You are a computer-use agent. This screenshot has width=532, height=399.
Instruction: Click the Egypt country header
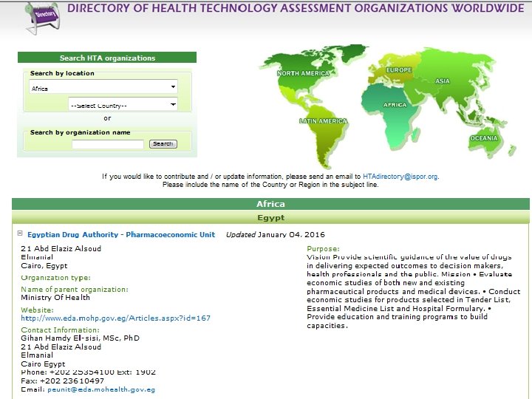click(270, 217)
